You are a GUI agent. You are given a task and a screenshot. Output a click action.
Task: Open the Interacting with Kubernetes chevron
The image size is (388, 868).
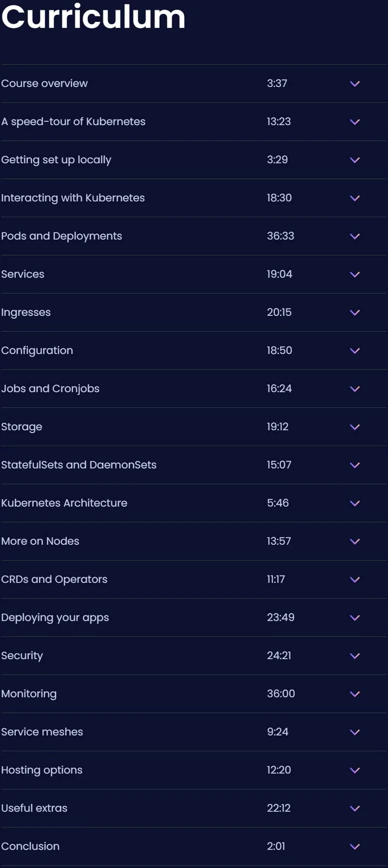[355, 198]
